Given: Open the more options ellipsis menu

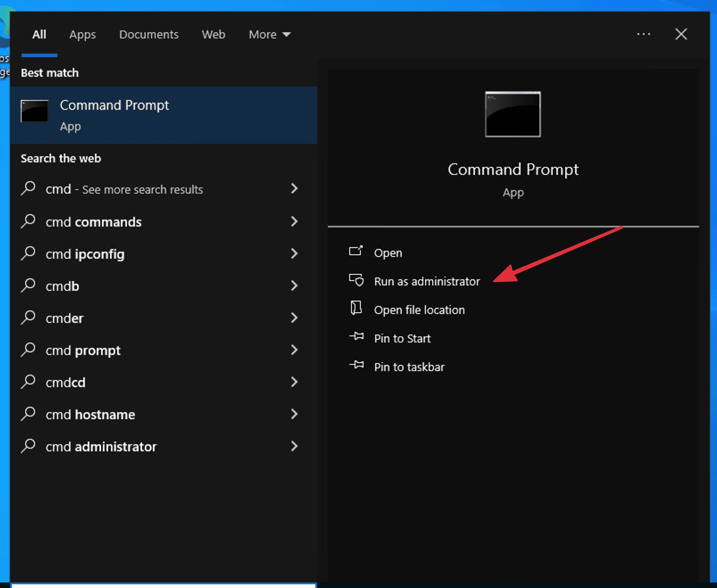Looking at the screenshot, I should pyautogui.click(x=643, y=34).
